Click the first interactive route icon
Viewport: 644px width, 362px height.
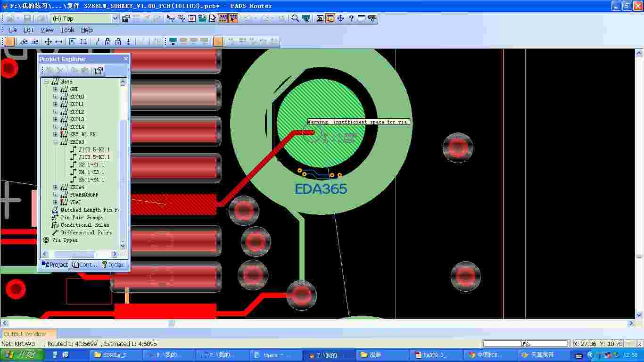point(24,41)
